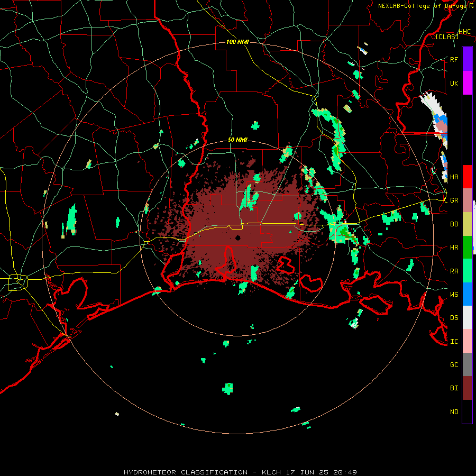Image resolution: width=476 pixels, height=476 pixels.
Task: Click the GC legend label
Action: (454, 364)
